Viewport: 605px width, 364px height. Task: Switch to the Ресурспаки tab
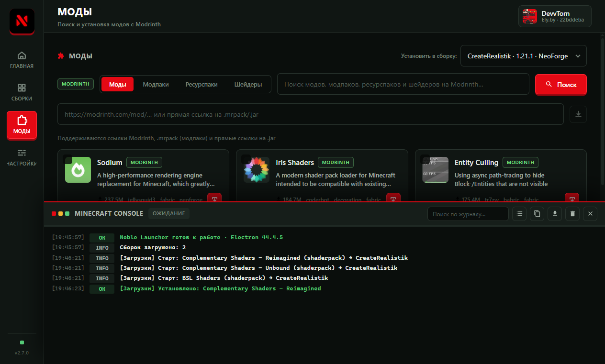pos(202,84)
